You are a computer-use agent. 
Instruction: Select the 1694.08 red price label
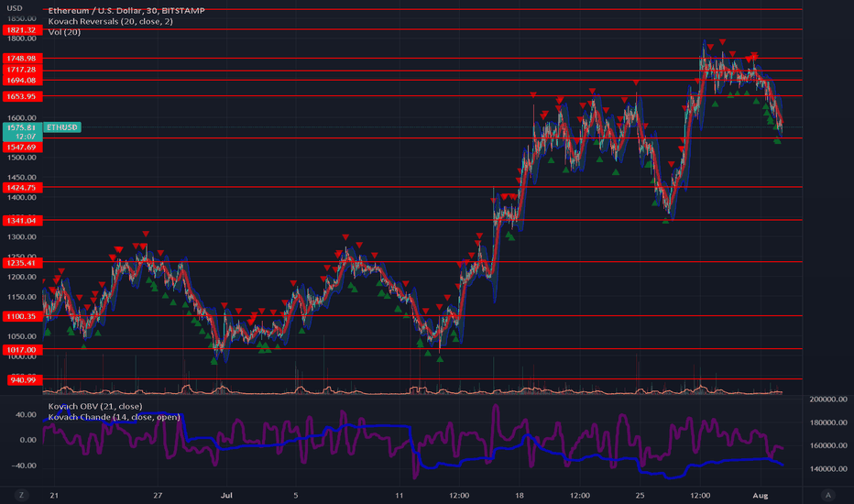[22, 80]
